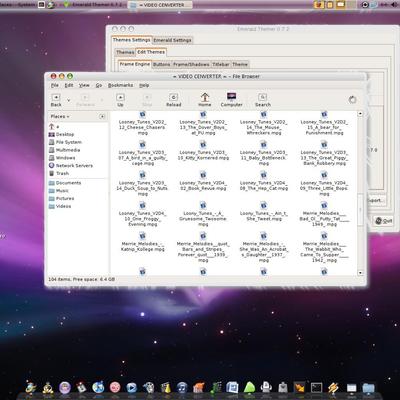Click the file list vertical scrollbar thumb
The image size is (400, 400).
point(360,210)
